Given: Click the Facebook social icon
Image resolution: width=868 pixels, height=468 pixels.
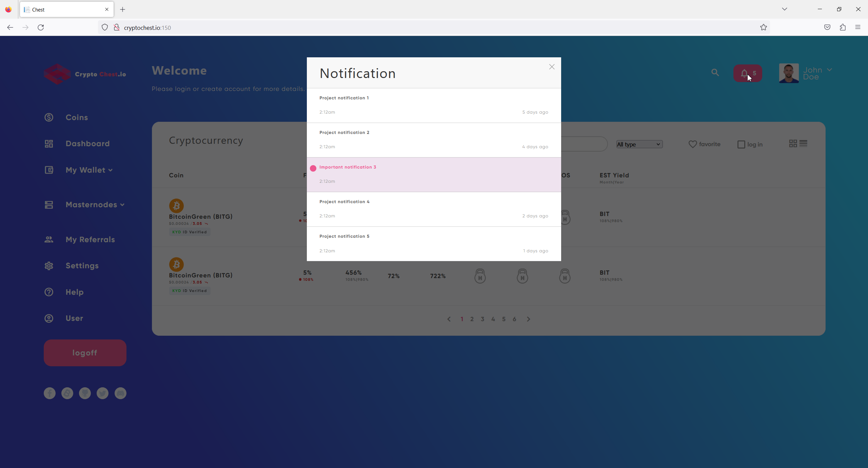Looking at the screenshot, I should (x=50, y=393).
